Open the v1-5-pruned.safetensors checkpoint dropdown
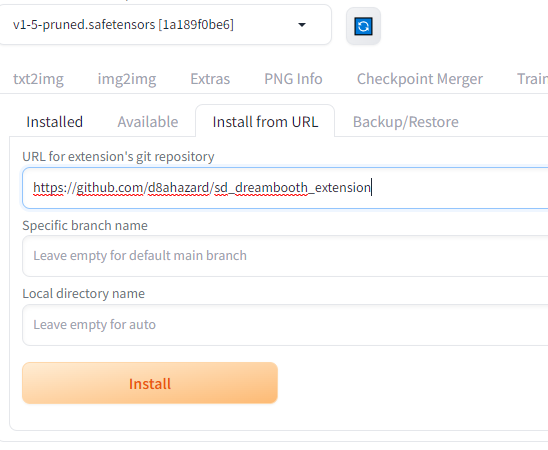Image resolution: width=548 pixels, height=450 pixels. [164, 25]
